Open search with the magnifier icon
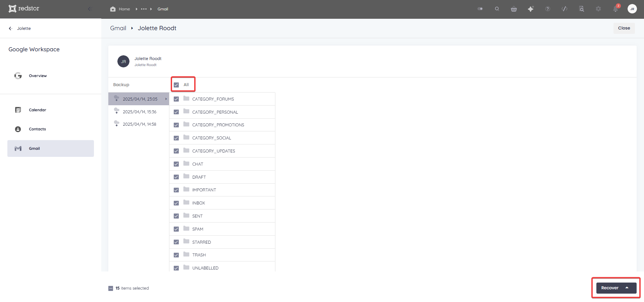The image size is (644, 302). (497, 9)
